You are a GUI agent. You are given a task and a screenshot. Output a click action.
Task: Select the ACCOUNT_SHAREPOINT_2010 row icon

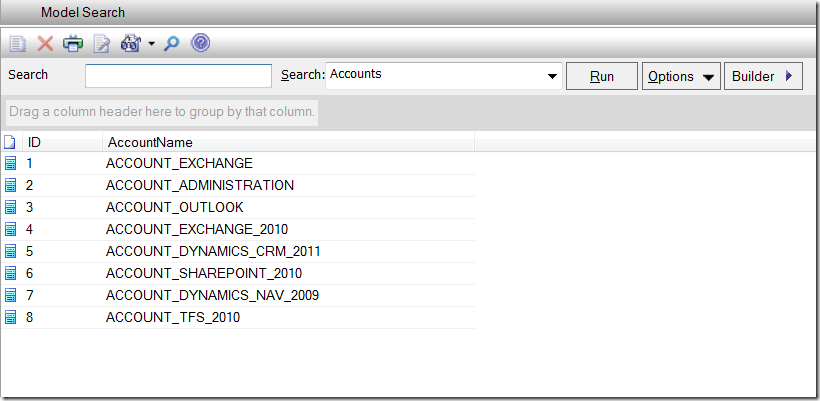[10, 273]
